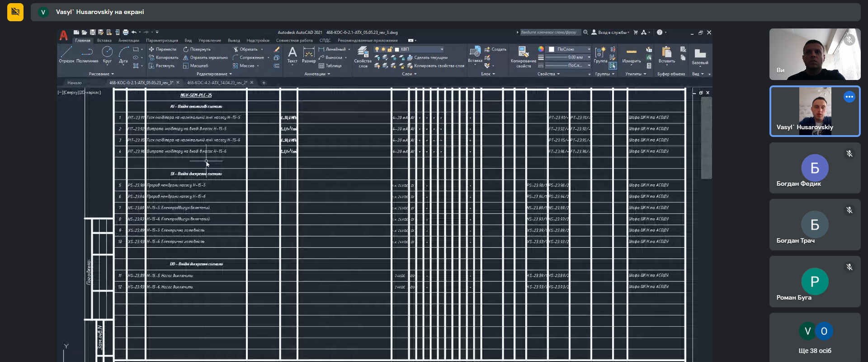The height and width of the screenshot is (362, 868).
Task: Open the Вставка ribbon tab
Action: [104, 40]
